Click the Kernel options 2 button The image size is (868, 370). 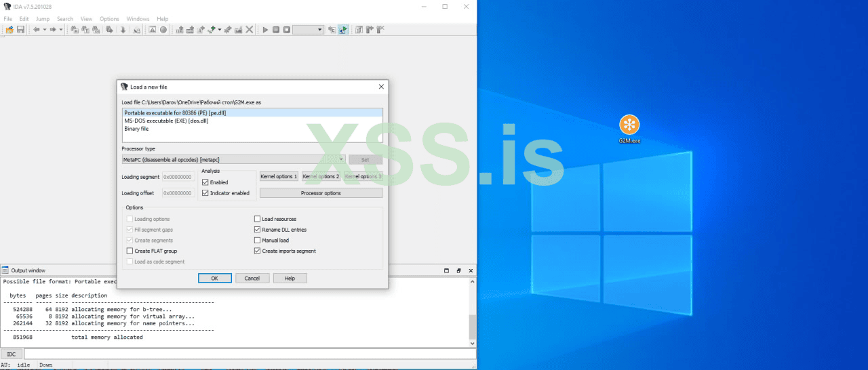point(321,176)
